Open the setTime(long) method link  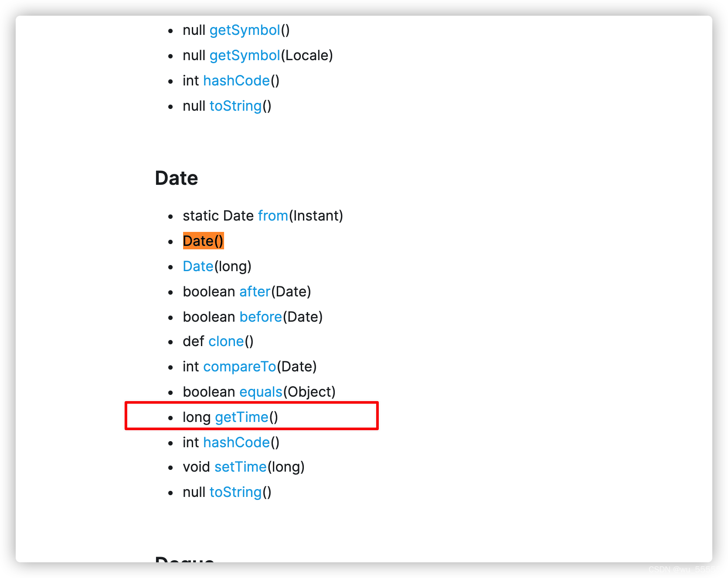[241, 467]
